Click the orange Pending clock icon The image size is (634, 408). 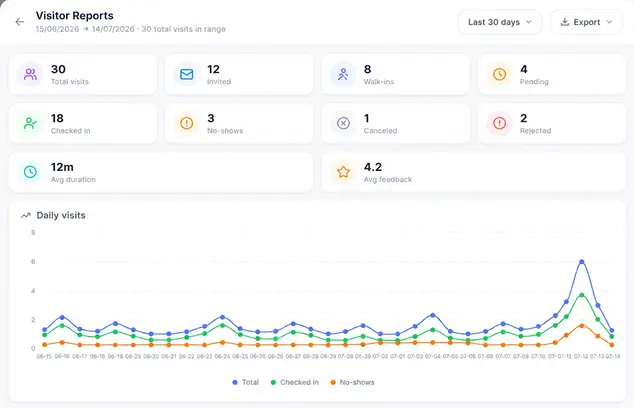(499, 74)
